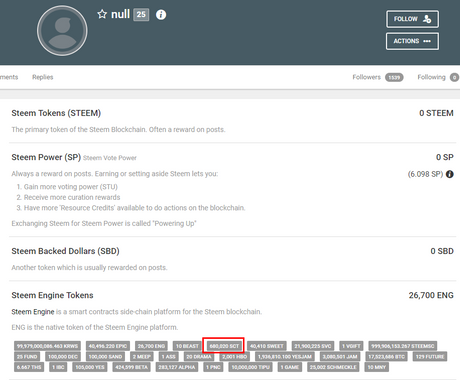Select the 10 MNY token badge
460x380 pixels.
tap(377, 367)
